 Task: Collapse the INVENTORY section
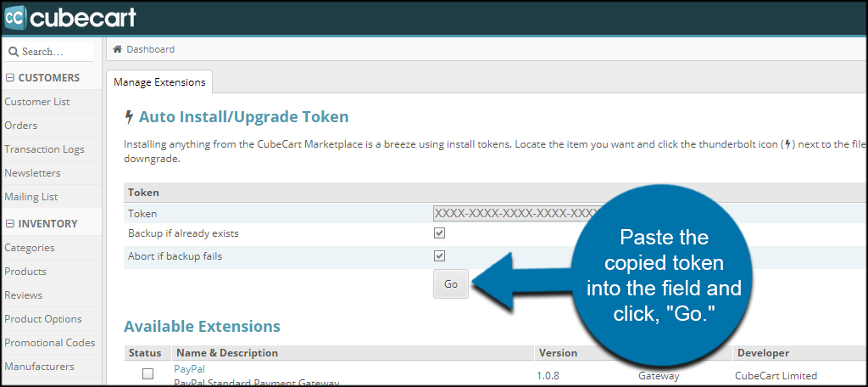tap(10, 224)
